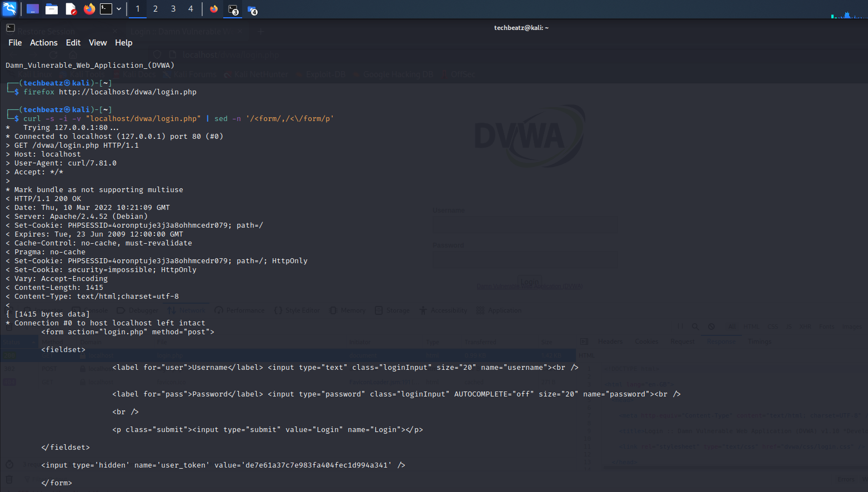Click 'User-Agent: curl/7.81.0' line

61,163
